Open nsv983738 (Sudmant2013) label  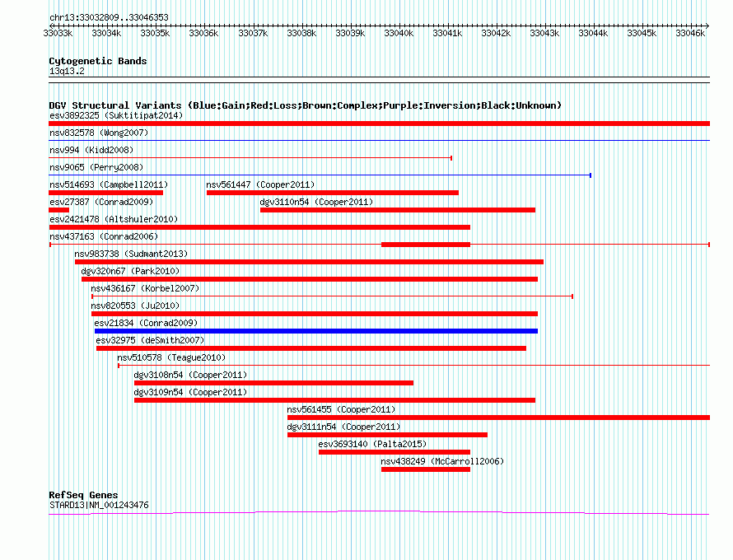tap(131, 254)
